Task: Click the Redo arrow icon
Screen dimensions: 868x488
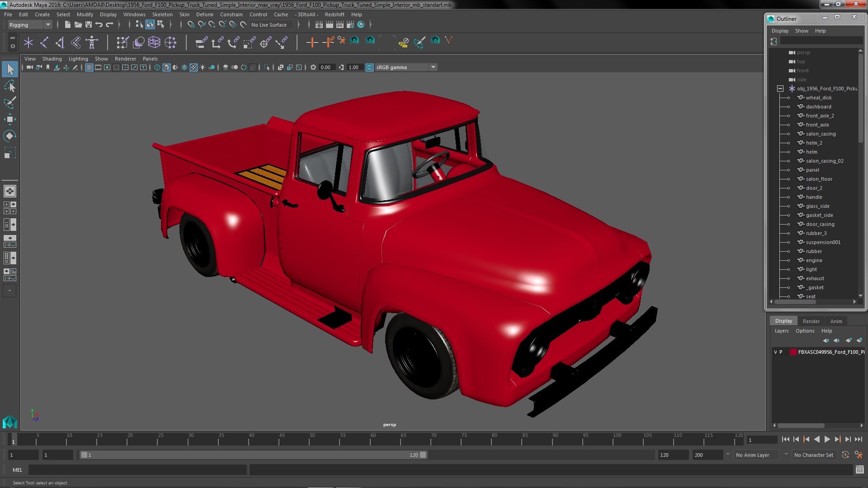Action: pos(109,24)
